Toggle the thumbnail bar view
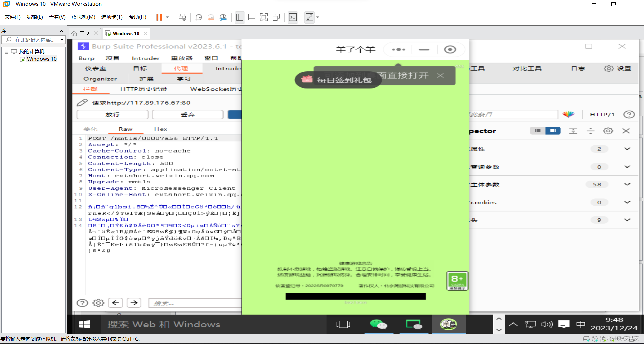 (252, 17)
